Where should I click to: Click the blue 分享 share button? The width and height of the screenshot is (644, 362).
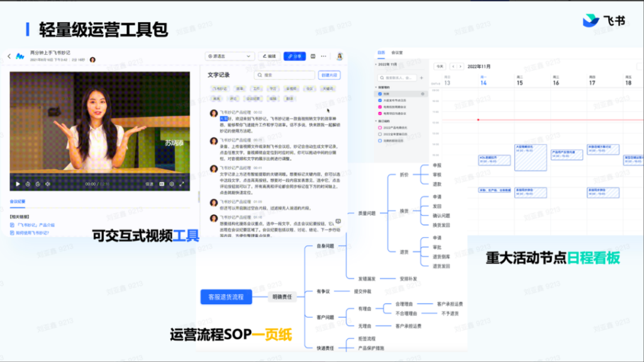294,56
